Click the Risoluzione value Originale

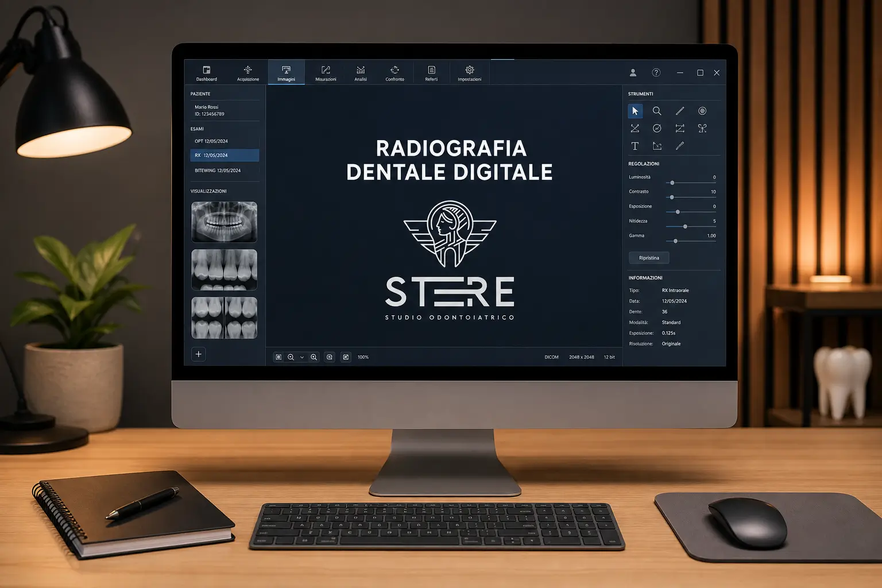(x=671, y=344)
